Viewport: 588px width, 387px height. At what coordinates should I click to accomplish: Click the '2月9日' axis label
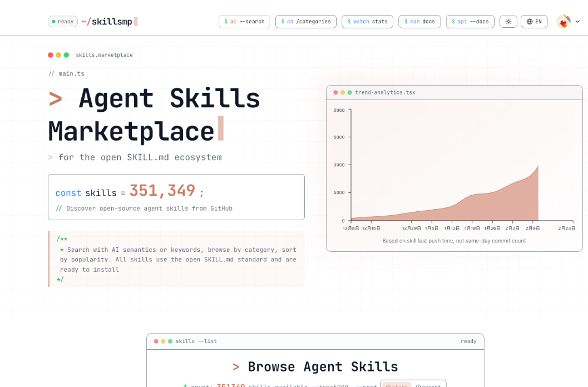click(532, 229)
